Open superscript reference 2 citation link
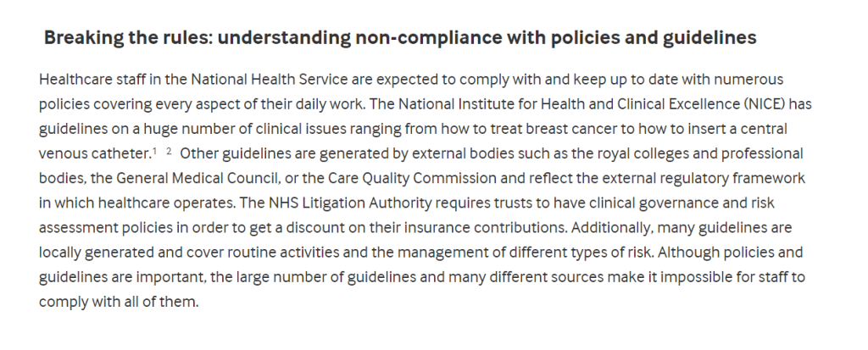 (169, 151)
